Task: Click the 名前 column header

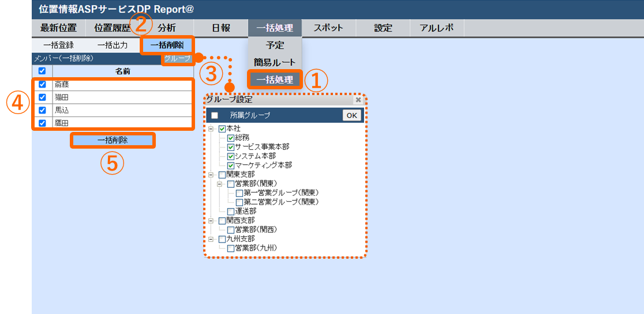Action: [x=122, y=71]
